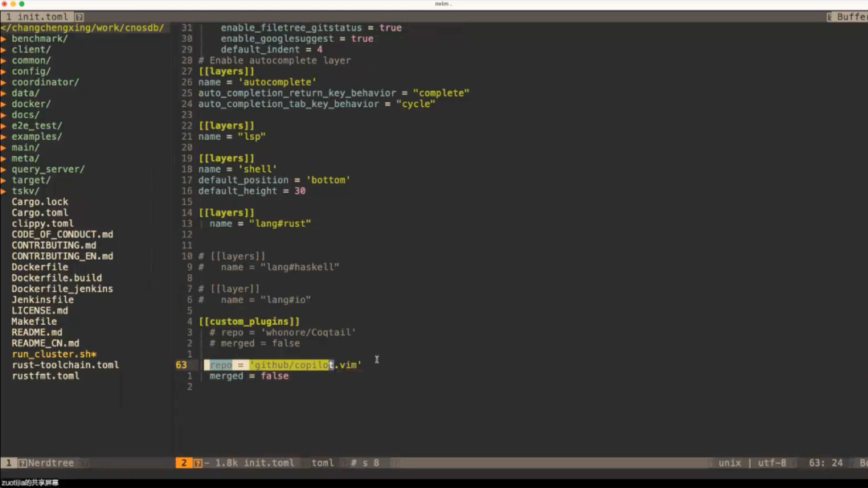The image size is (868, 488).
Task: Switch to the init.toml tab
Action: [x=36, y=16]
